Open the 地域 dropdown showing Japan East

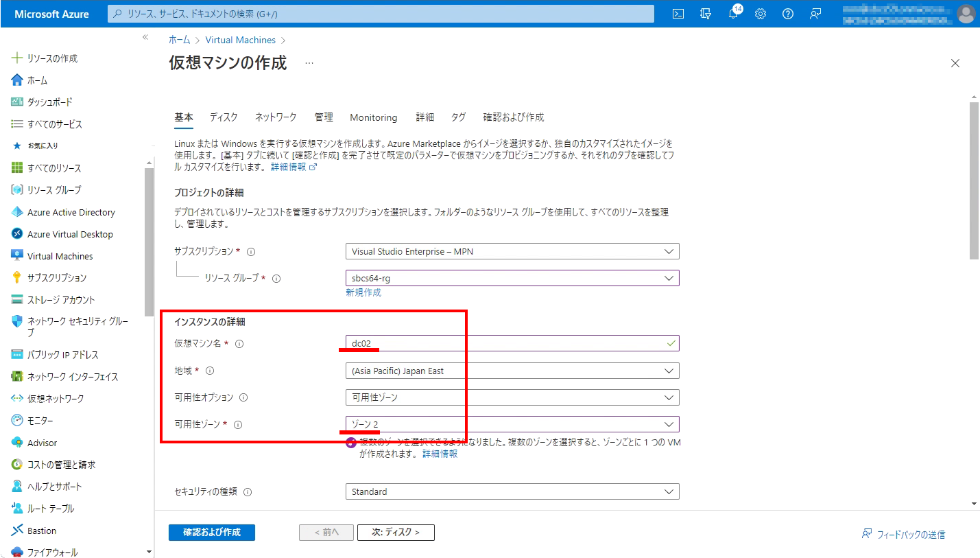coord(512,371)
